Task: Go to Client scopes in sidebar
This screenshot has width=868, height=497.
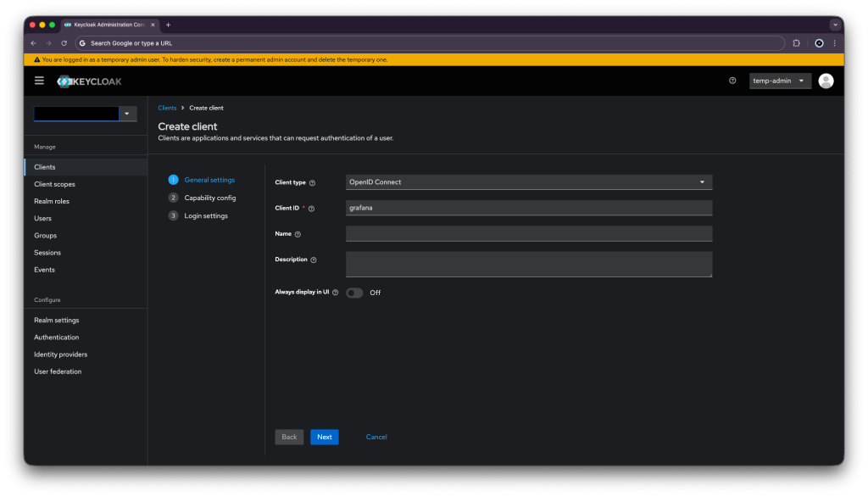Action: 54,184
